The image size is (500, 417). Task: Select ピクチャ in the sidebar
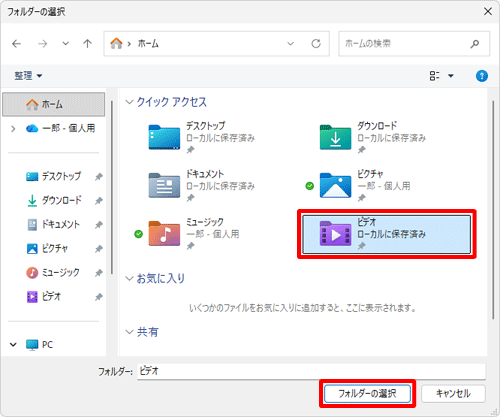pos(47,249)
